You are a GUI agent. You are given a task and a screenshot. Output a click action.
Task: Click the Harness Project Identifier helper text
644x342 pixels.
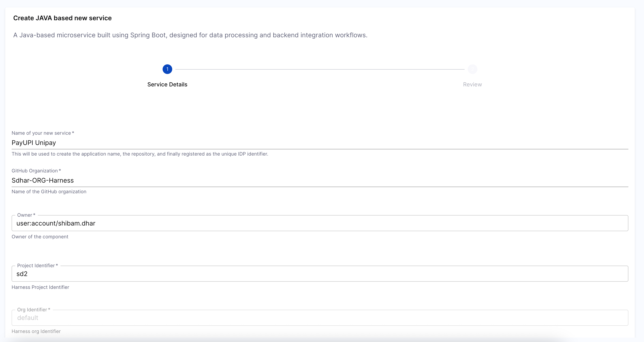pyautogui.click(x=40, y=287)
